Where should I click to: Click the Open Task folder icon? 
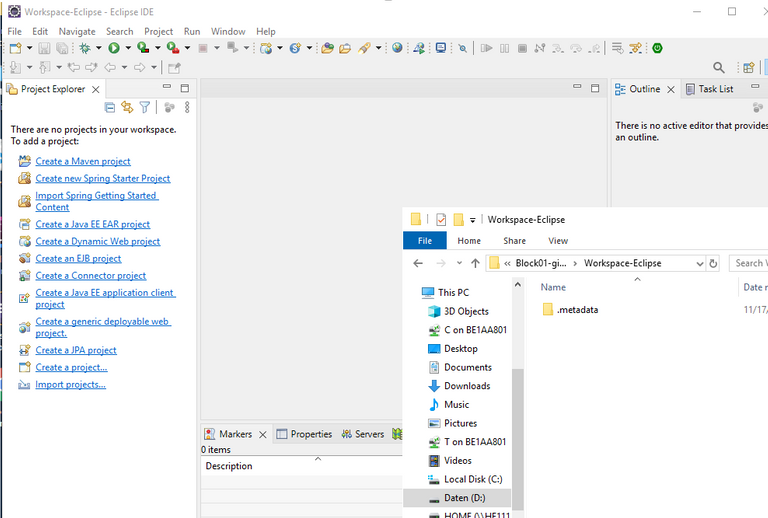click(345, 48)
